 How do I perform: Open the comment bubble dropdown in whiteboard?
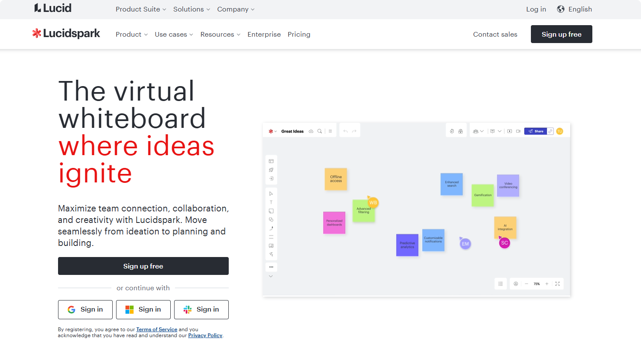pos(496,131)
